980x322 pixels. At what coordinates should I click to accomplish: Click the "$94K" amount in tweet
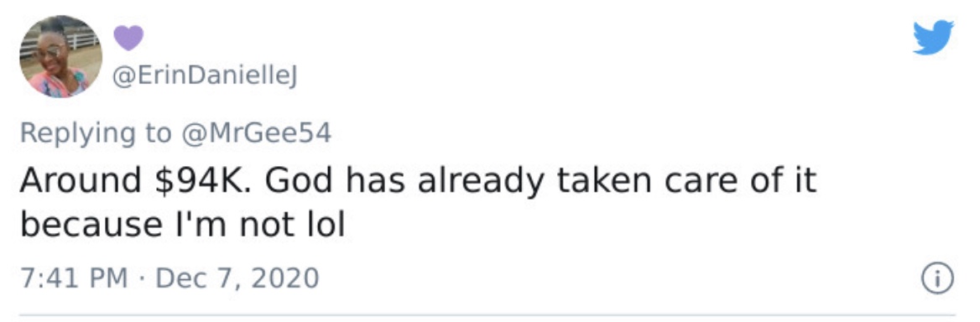[205, 181]
